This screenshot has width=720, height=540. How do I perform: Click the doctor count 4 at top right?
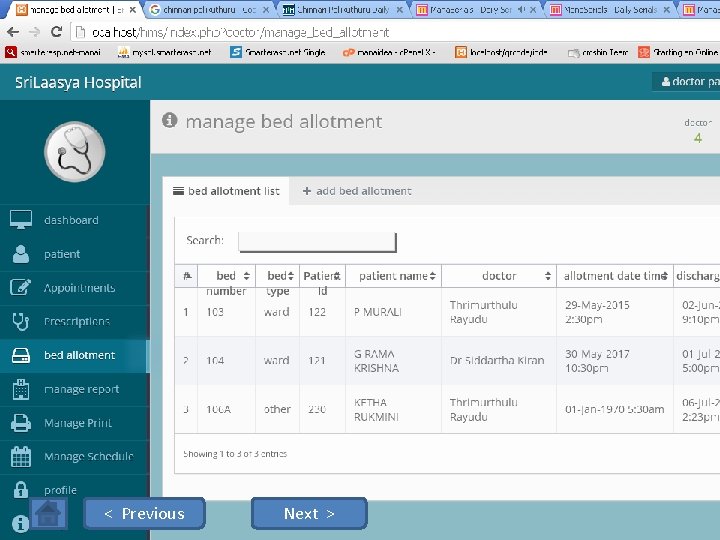pos(698,138)
